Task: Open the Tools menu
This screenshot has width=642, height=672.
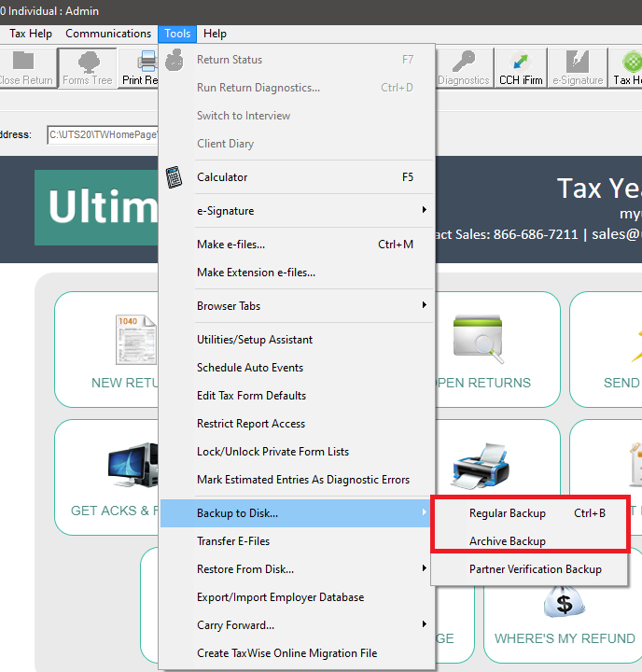Action: point(177,34)
